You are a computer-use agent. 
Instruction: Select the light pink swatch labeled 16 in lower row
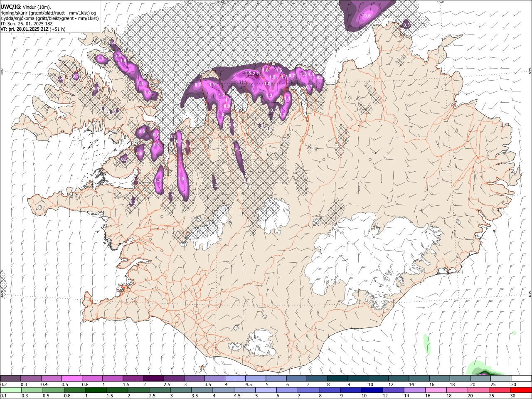pos(436,390)
